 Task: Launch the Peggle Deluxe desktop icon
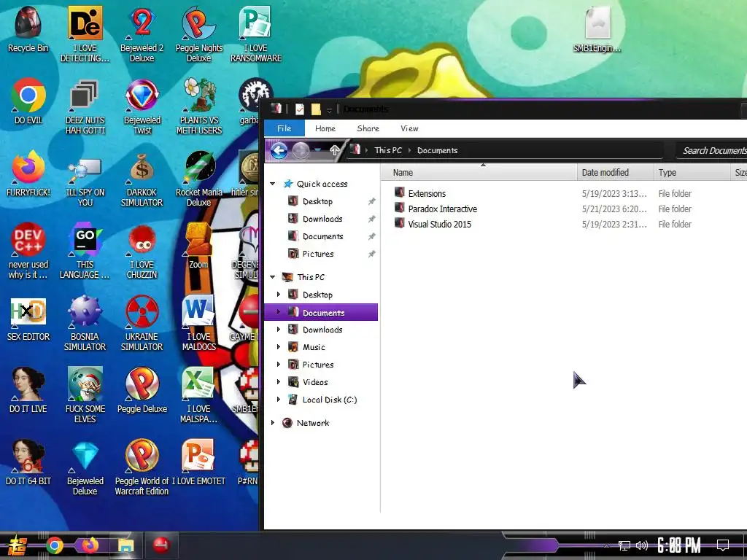(142, 392)
